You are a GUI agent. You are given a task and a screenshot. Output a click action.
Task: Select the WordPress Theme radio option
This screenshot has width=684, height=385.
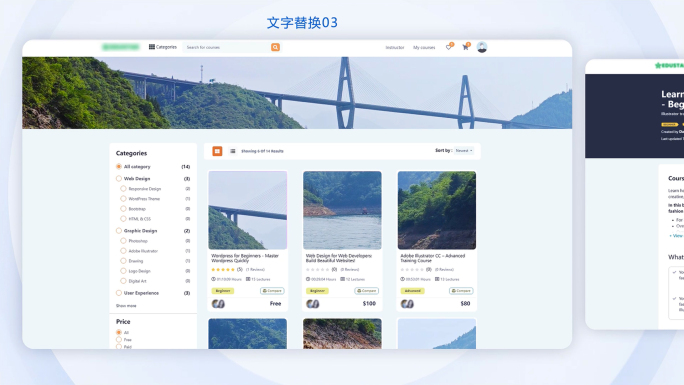click(x=123, y=198)
